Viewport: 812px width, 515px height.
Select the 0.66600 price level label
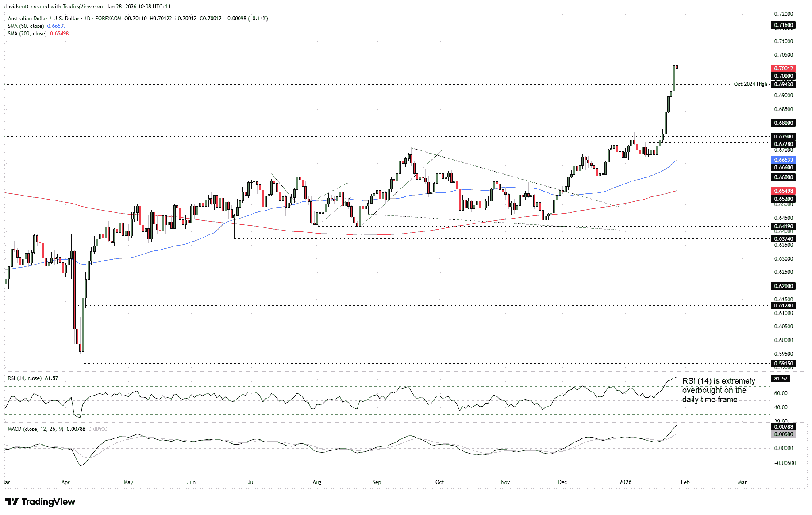click(783, 168)
